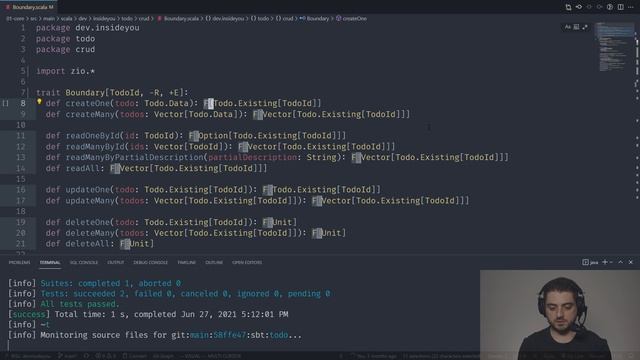Click the 'Boundary.scala' file breadcrumb
Viewport: 640px width, 360px height.
click(178, 18)
